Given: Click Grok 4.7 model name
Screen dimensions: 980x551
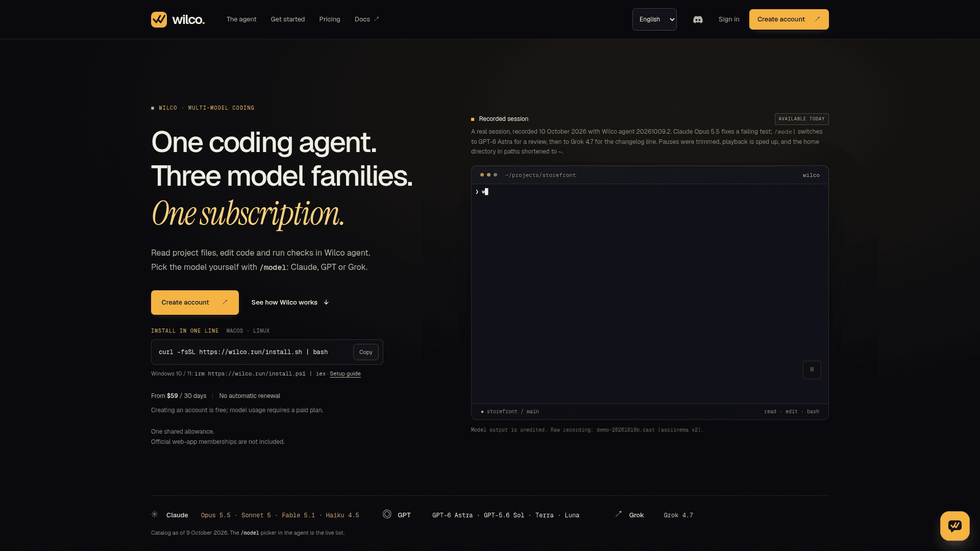Looking at the screenshot, I should (x=678, y=515).
